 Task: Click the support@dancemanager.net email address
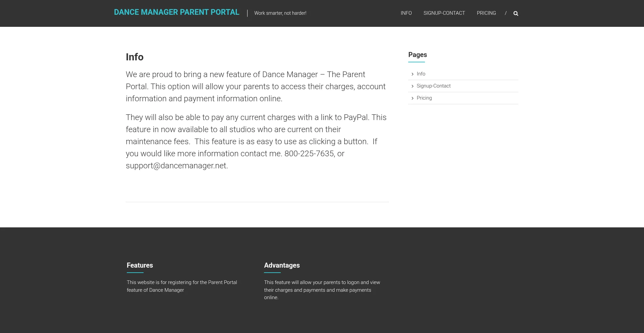[176, 166]
